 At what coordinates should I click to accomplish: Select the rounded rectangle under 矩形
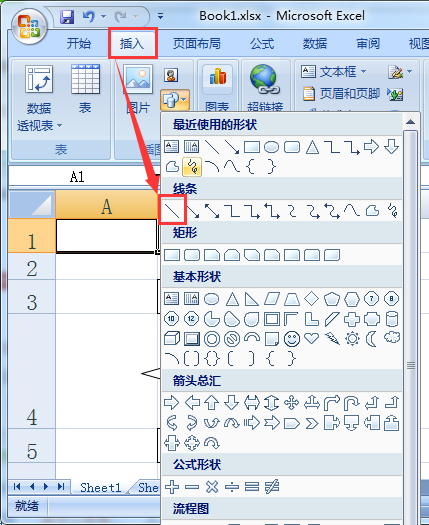[x=192, y=255]
